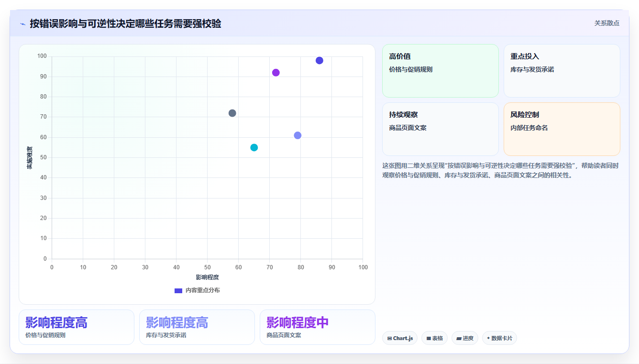Click 商品页面文案 text in 持续观察 card
639x364 pixels.
click(408, 128)
